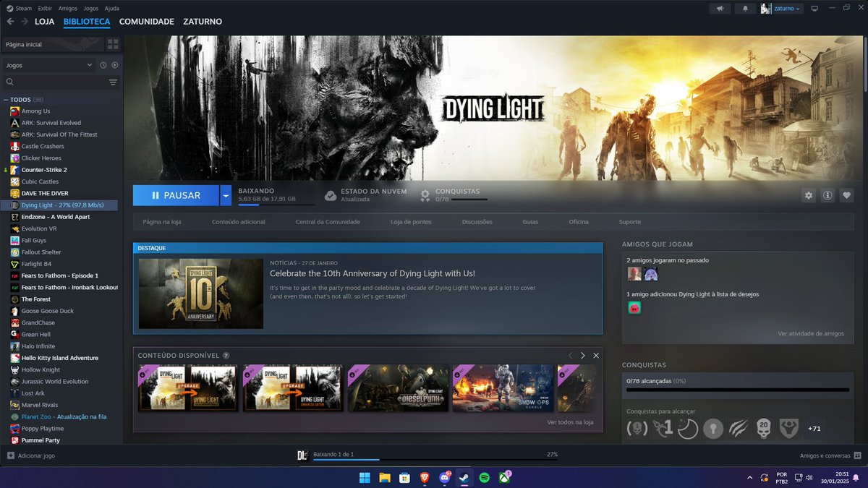Open Central da Comunidade link
This screenshot has height=488, width=868.
coord(328,222)
